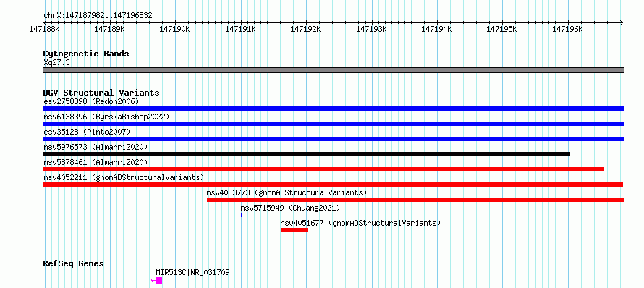The width and height of the screenshot is (644, 288).
Task: Click the ruler's left end arrowhead
Action: (45, 22)
